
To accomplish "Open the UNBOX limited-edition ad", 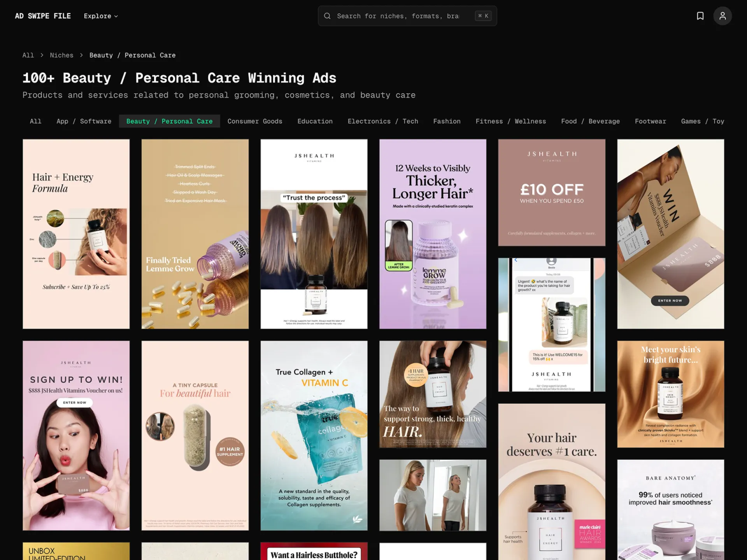I will click(x=76, y=551).
